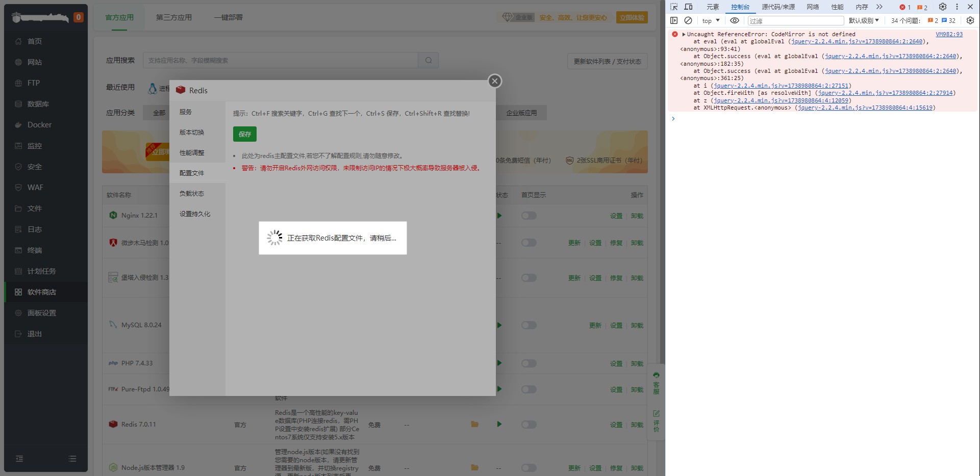This screenshot has height=476, width=980.
Task: Open 数据库 in the sidebar
Action: [46, 104]
